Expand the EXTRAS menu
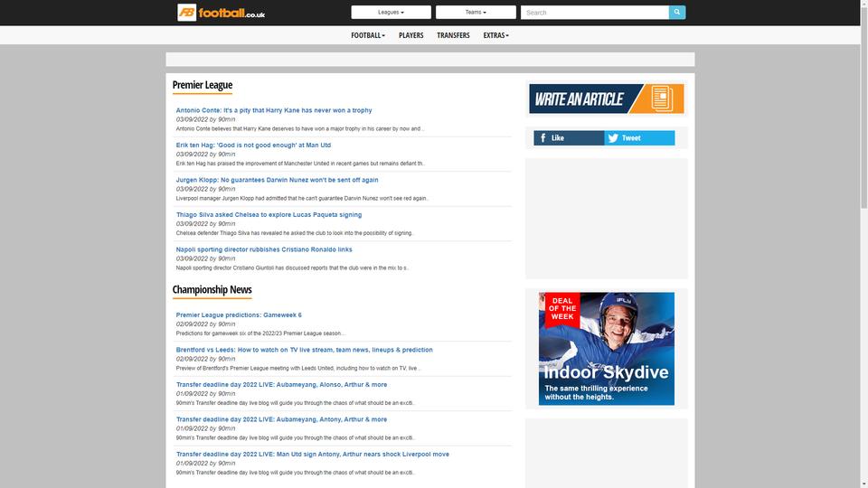This screenshot has width=868, height=488. coord(495,35)
